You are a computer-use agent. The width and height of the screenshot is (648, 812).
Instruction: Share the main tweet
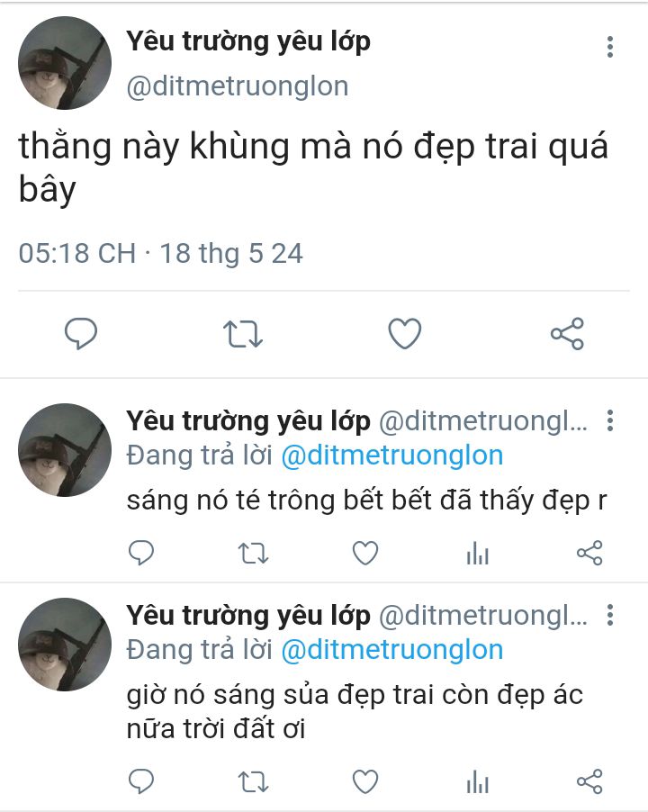(567, 333)
